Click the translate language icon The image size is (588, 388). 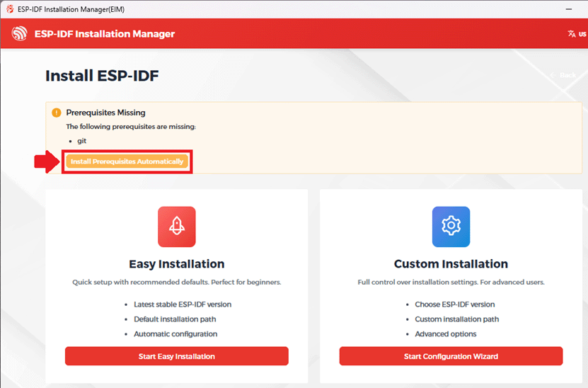572,34
